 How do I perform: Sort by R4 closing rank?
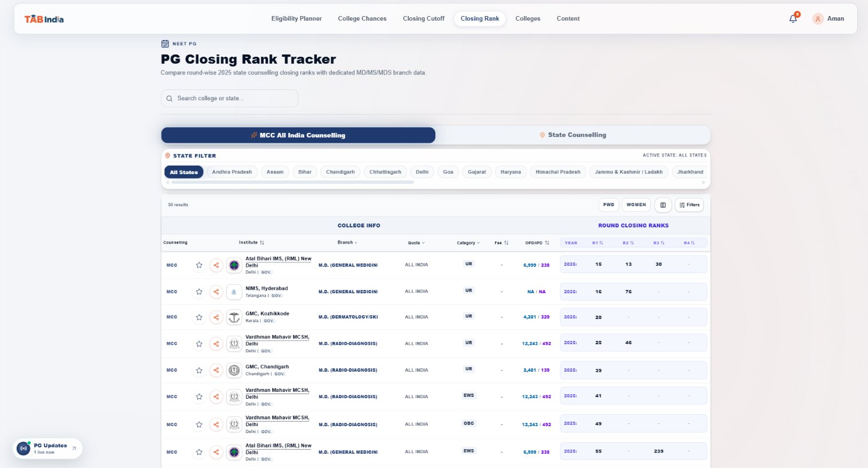tap(689, 243)
